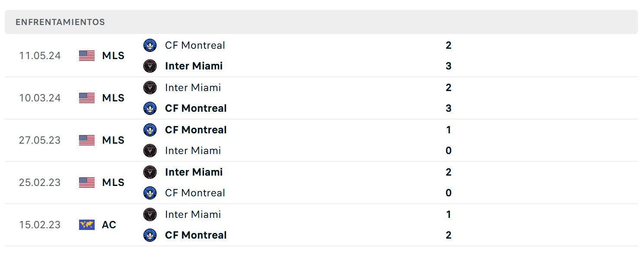This screenshot has width=644, height=255.
Task: Click CF Montreal crest in 15.02.23 match
Action: tap(150, 235)
